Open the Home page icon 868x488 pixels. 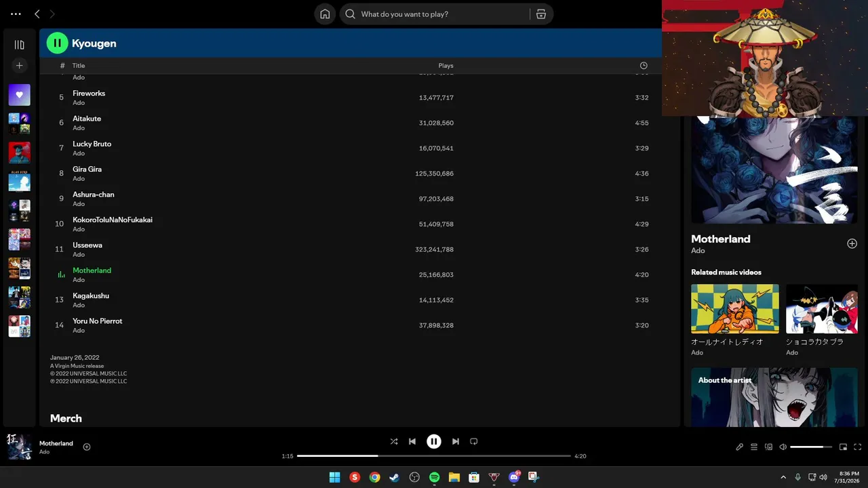pyautogui.click(x=325, y=14)
